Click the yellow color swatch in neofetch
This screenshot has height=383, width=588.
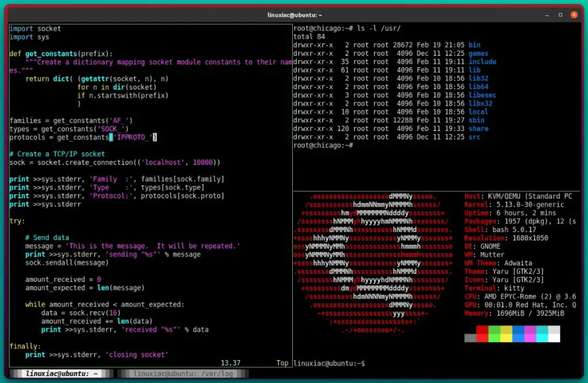point(506,334)
